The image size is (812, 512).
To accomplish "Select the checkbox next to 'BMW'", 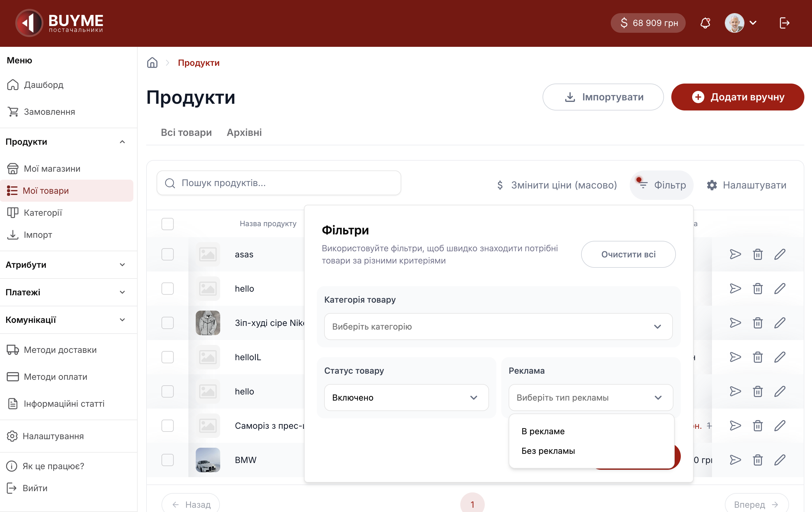I will (x=168, y=460).
